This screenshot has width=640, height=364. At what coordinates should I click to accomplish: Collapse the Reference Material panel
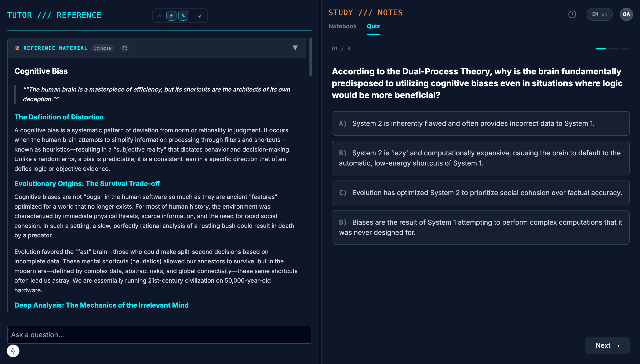(102, 48)
